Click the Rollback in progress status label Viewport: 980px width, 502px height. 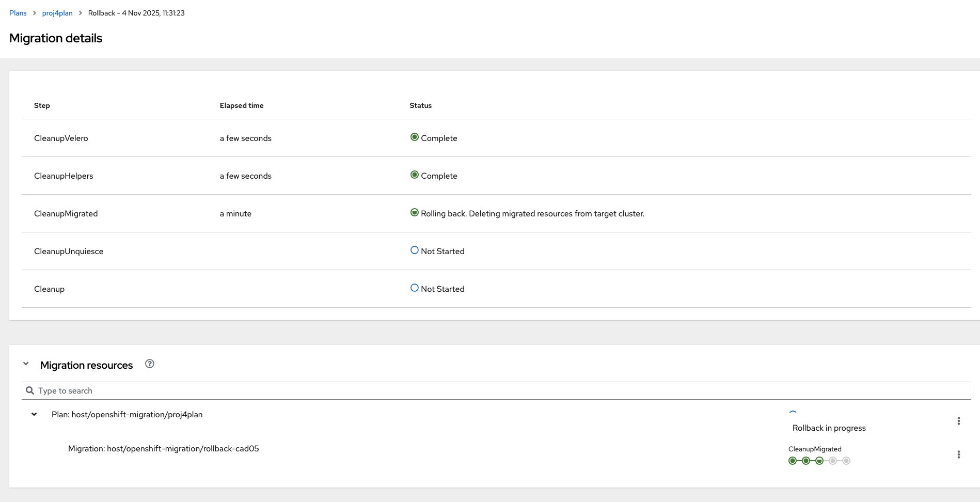click(829, 428)
